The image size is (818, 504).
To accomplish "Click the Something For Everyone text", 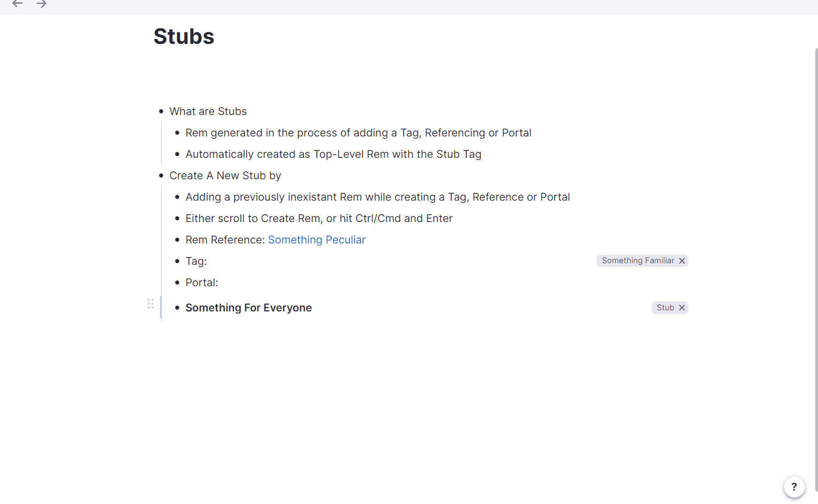I will (x=248, y=308).
